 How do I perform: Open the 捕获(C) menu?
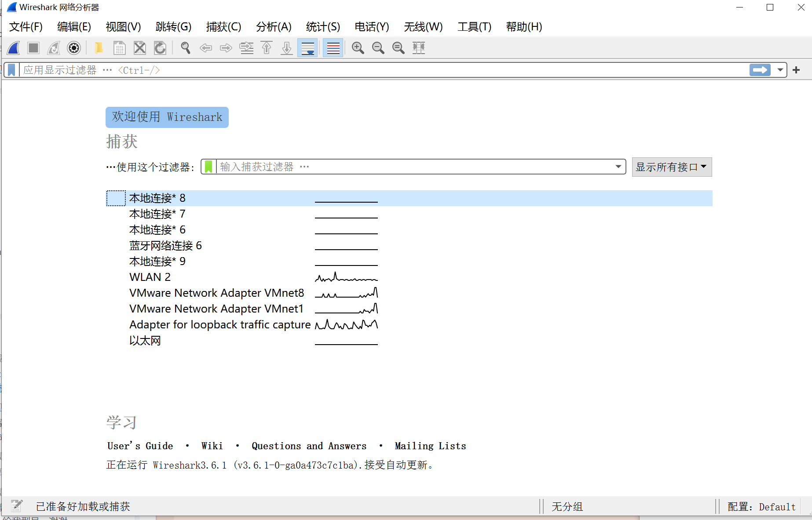223,27
